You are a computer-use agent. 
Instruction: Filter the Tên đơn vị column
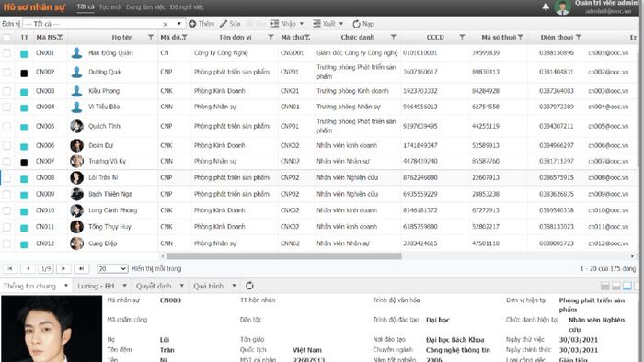(270, 38)
